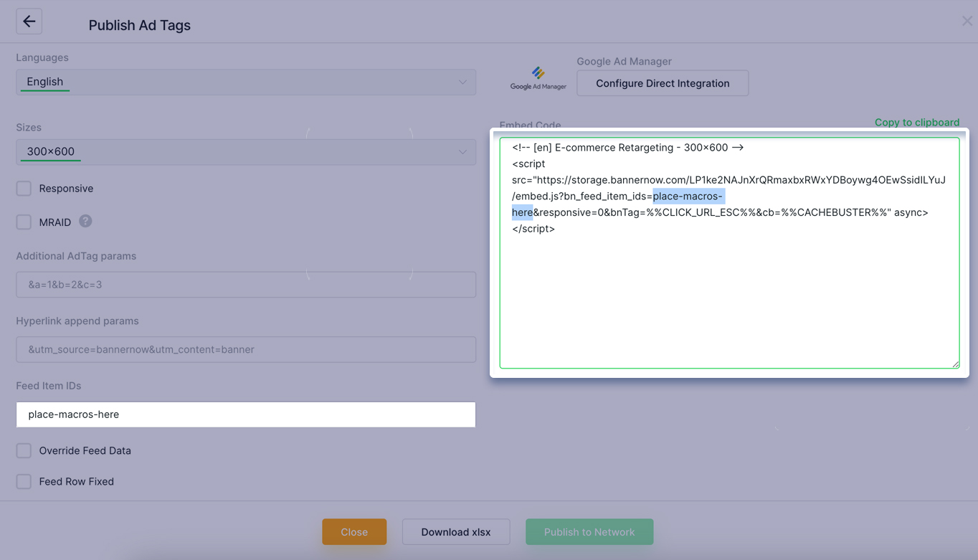Open the Languages dropdown showing English

point(246,82)
